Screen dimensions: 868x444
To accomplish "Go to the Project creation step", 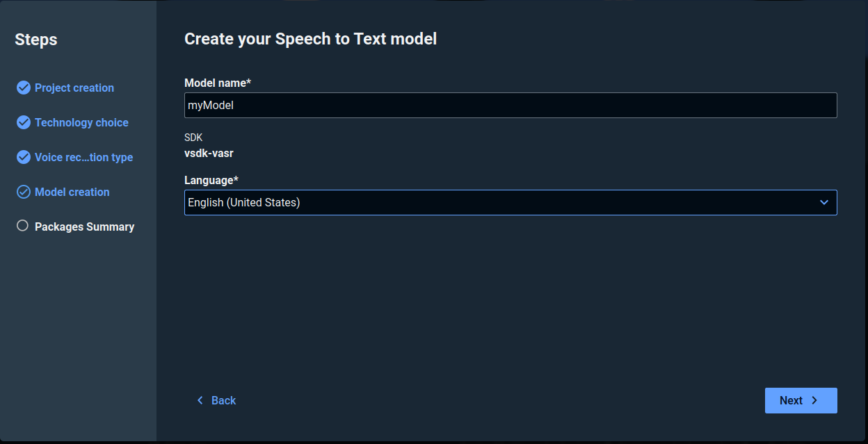I will (74, 88).
